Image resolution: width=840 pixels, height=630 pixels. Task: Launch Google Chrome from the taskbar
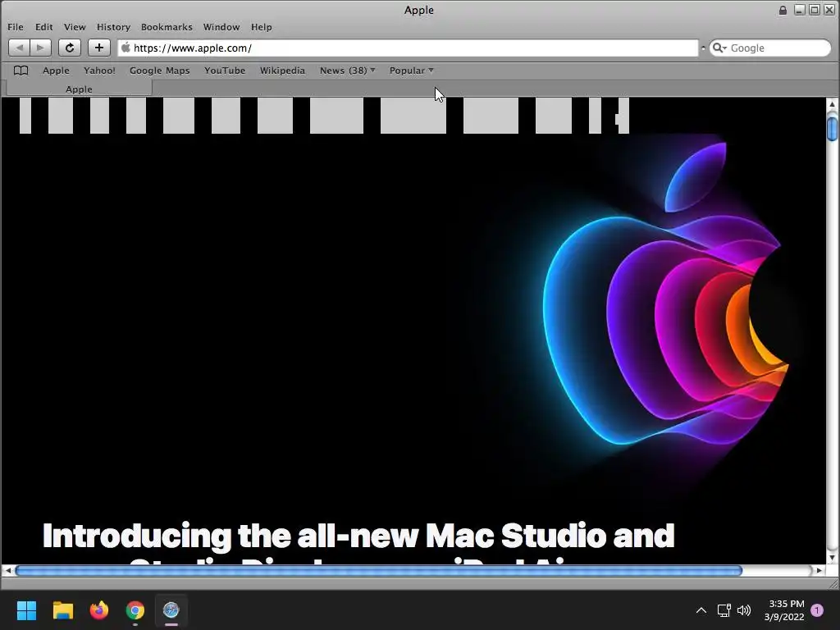[135, 610]
